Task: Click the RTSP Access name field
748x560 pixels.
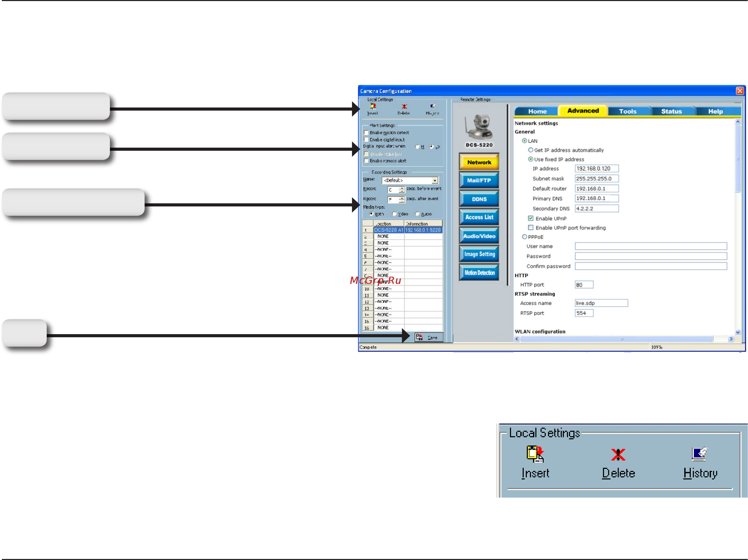Action: [x=601, y=303]
